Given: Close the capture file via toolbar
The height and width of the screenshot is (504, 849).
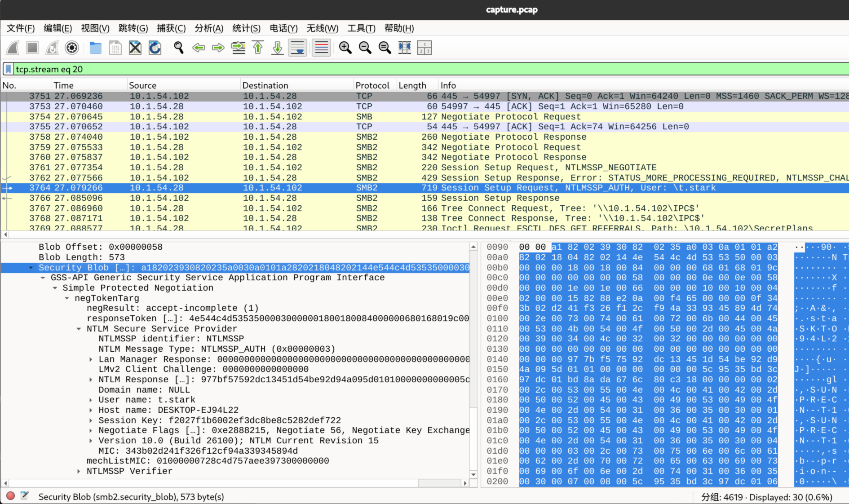Looking at the screenshot, I should (135, 48).
